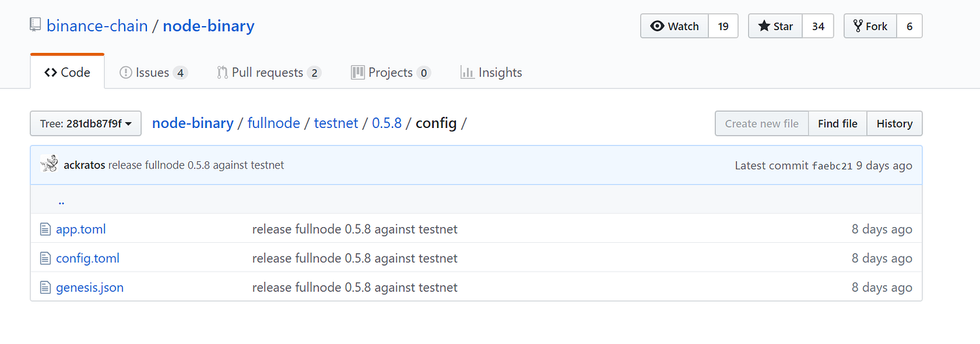Navigate to the fullnode breadcrumb folder
Image resolution: width=980 pixels, height=344 pixels.
click(274, 123)
